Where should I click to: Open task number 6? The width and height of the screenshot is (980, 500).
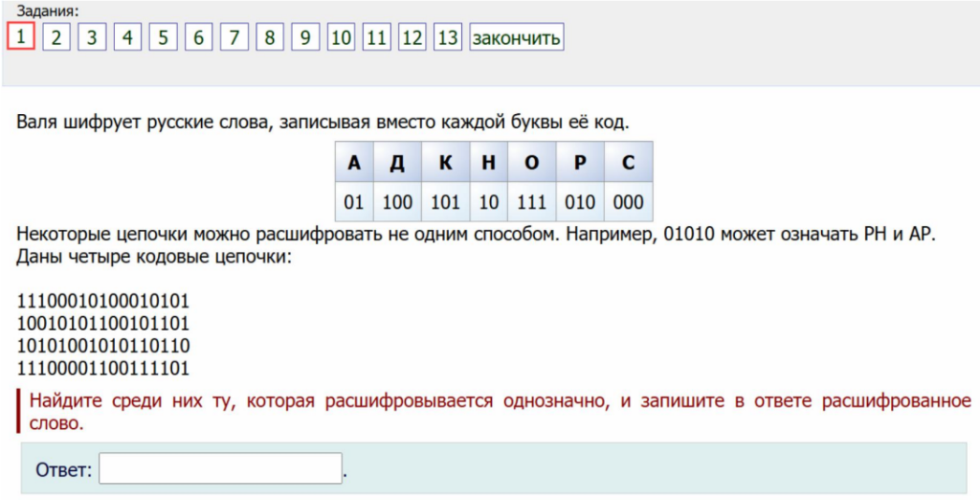click(x=198, y=37)
